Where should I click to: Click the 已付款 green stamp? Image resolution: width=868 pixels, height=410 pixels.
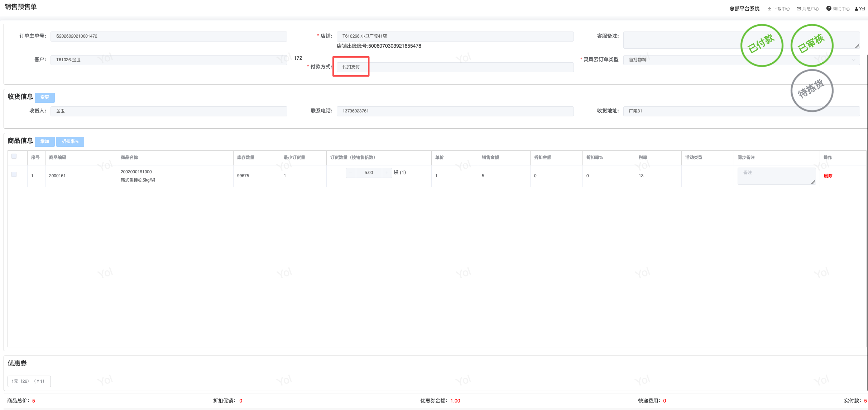[762, 45]
